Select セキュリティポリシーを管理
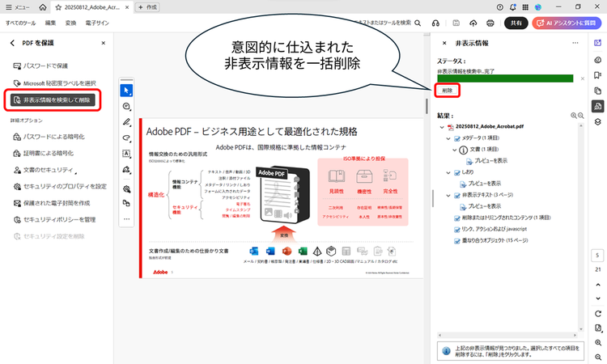This screenshot has width=607, height=364. pos(54,220)
